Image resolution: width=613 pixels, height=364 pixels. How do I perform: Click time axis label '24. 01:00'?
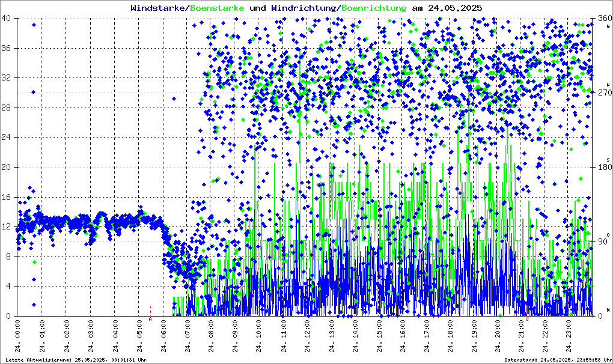coord(42,336)
